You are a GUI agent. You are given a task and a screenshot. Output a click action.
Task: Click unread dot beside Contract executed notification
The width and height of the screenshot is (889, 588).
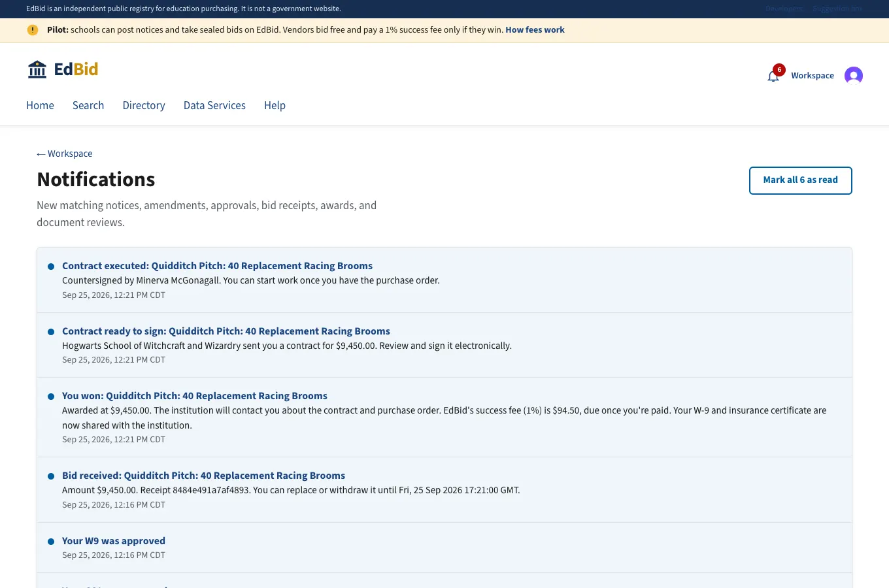tap(51, 267)
